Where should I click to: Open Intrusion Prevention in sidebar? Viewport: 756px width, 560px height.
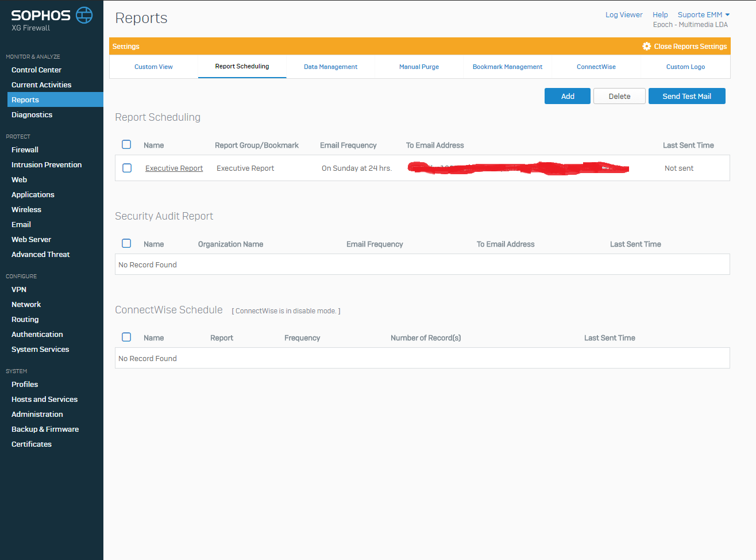47,164
